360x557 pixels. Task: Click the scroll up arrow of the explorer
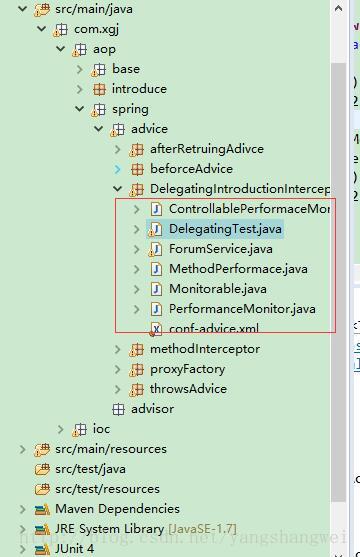338,9
